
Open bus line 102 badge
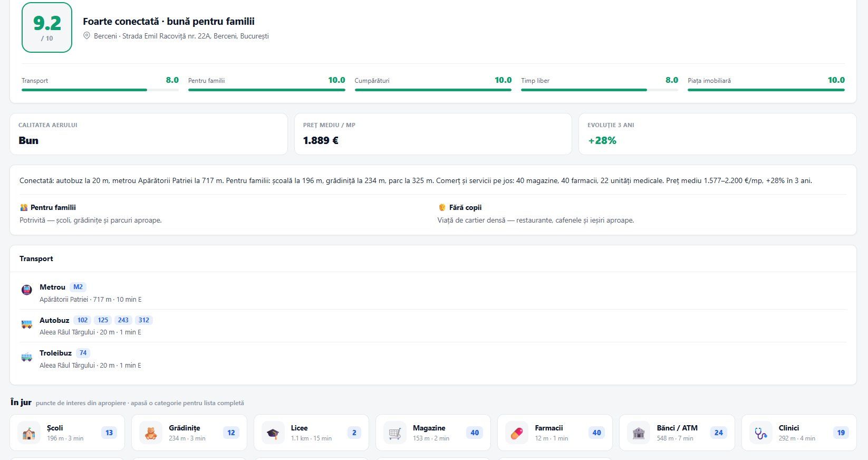pos(83,320)
